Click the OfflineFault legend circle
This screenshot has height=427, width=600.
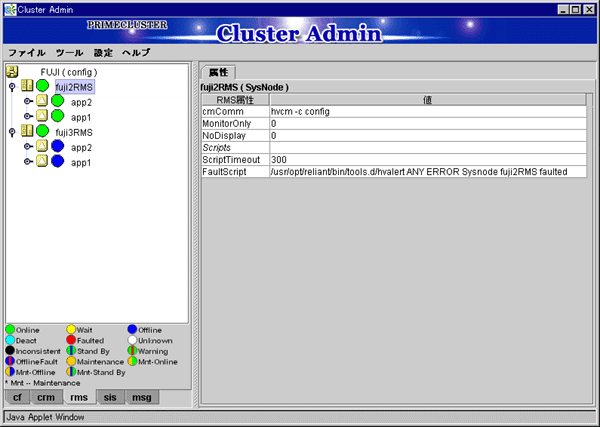10,361
